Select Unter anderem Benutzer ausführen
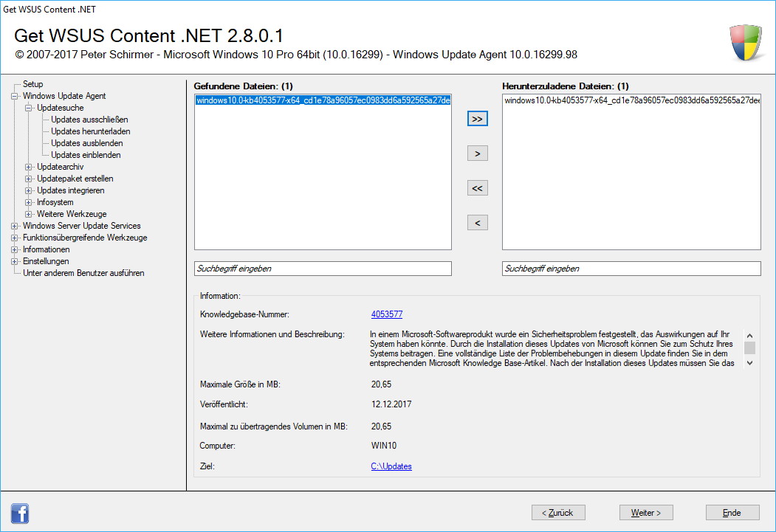776x532 pixels. tap(83, 274)
